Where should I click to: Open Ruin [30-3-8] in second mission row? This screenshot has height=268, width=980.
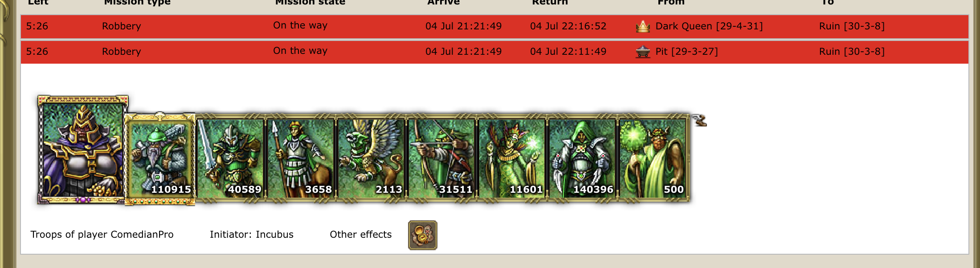pos(852,52)
